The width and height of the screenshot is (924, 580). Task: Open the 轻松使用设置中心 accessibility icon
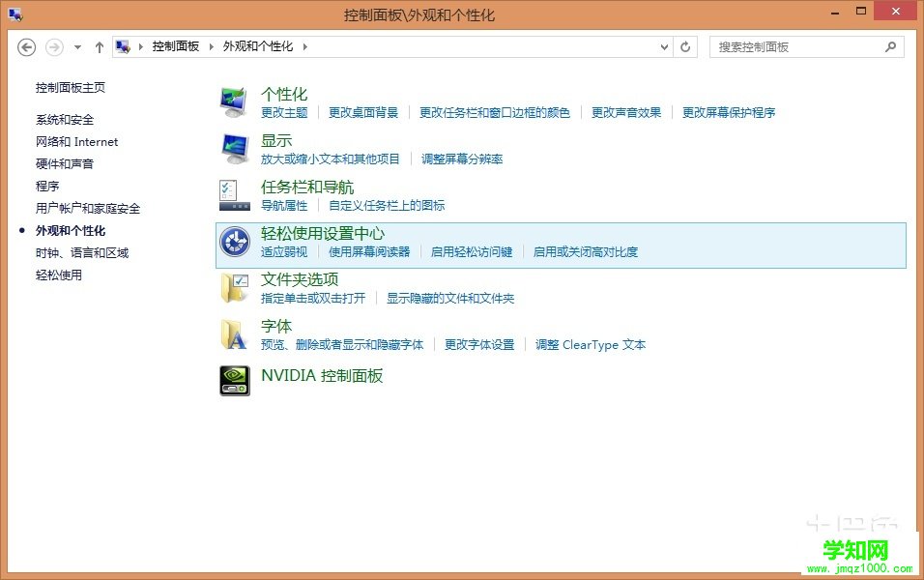click(232, 243)
